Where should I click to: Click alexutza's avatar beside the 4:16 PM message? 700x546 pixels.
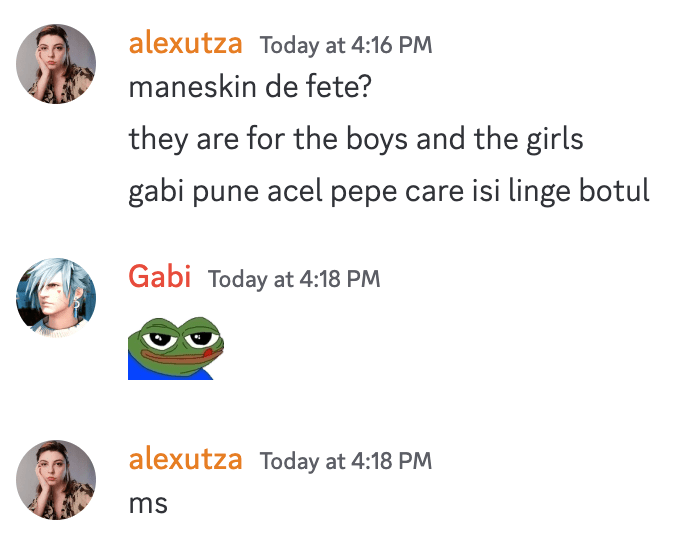pos(56,64)
